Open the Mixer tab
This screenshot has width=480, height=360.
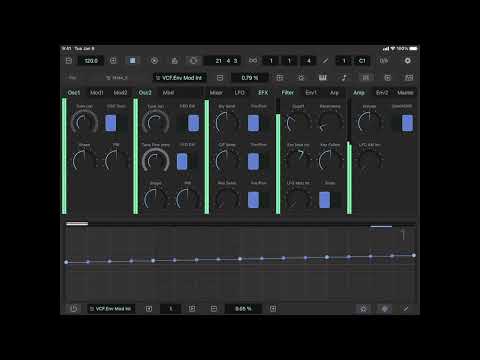pos(216,93)
